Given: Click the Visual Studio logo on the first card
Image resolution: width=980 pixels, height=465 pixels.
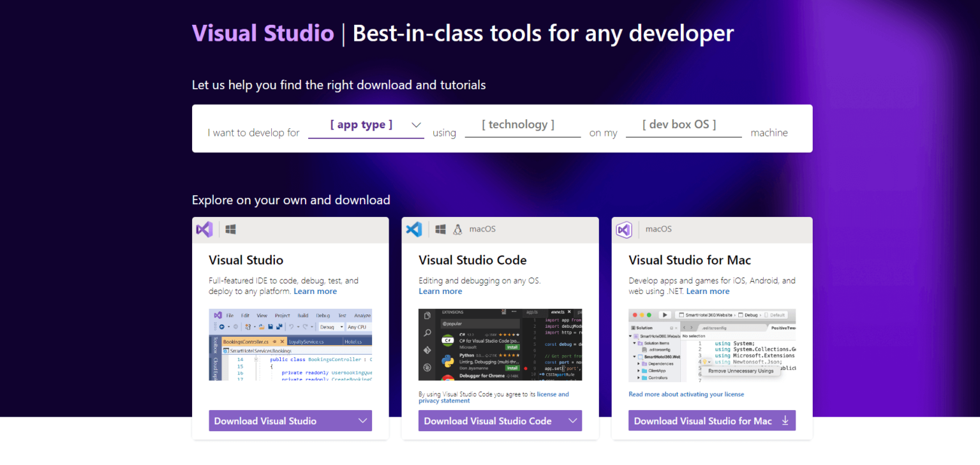Looking at the screenshot, I should coord(204,229).
